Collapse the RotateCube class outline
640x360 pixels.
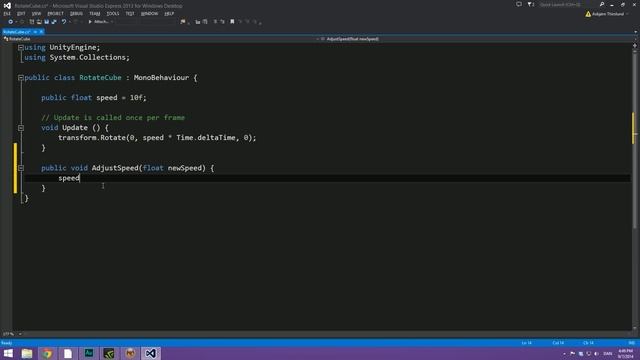pos(20,78)
